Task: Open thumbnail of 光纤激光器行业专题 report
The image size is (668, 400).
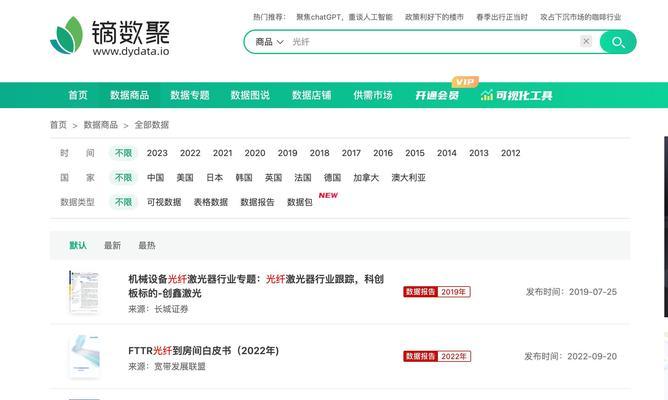Action: [84, 292]
